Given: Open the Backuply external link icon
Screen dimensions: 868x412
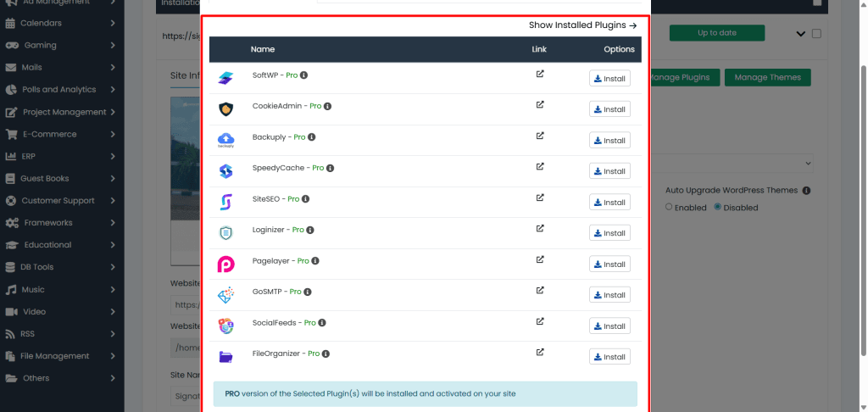Looking at the screenshot, I should [540, 136].
